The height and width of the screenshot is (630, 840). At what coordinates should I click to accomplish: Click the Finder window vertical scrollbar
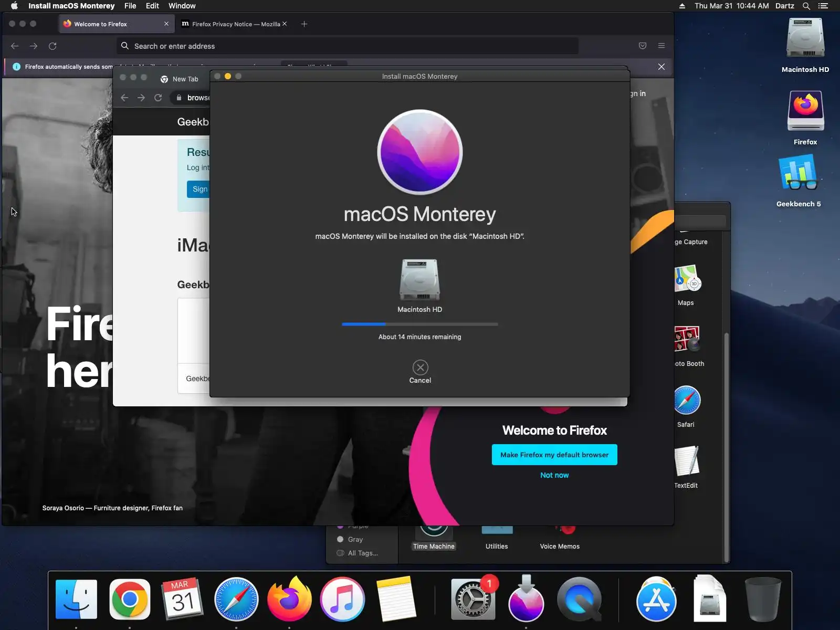(727, 447)
